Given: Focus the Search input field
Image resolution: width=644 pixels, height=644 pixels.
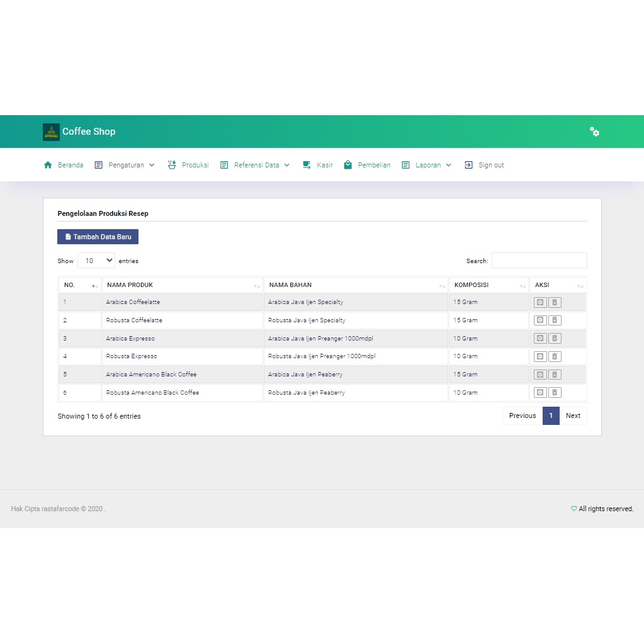Looking at the screenshot, I should tap(539, 261).
